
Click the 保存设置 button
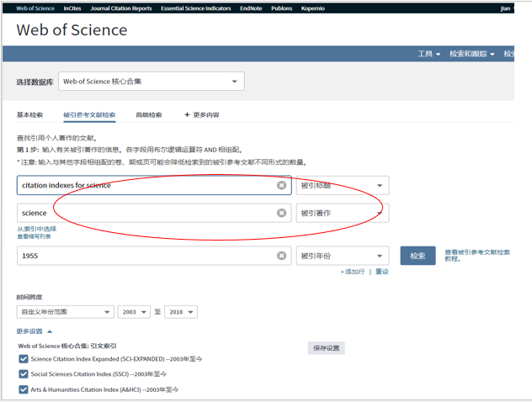pyautogui.click(x=327, y=348)
